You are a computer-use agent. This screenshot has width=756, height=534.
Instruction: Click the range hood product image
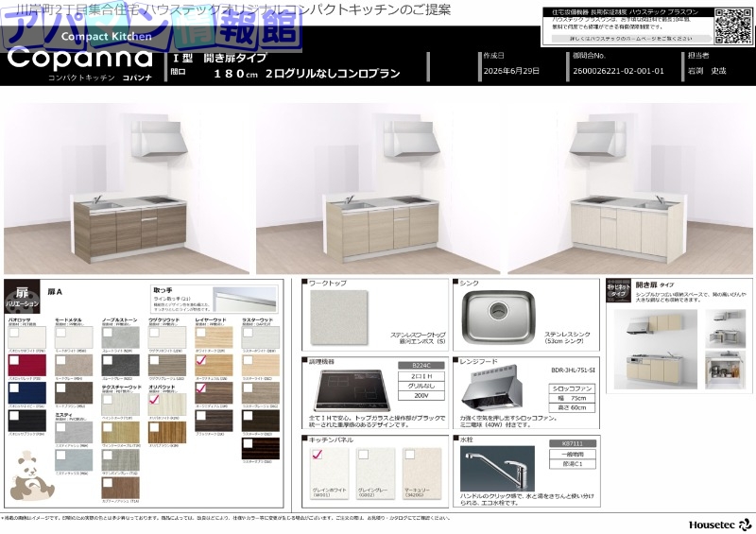491,388
